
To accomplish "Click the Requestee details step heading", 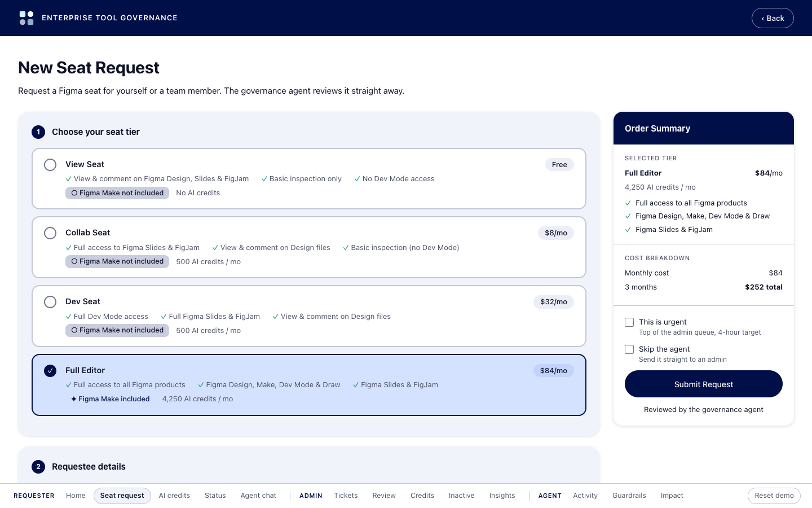I will (89, 467).
